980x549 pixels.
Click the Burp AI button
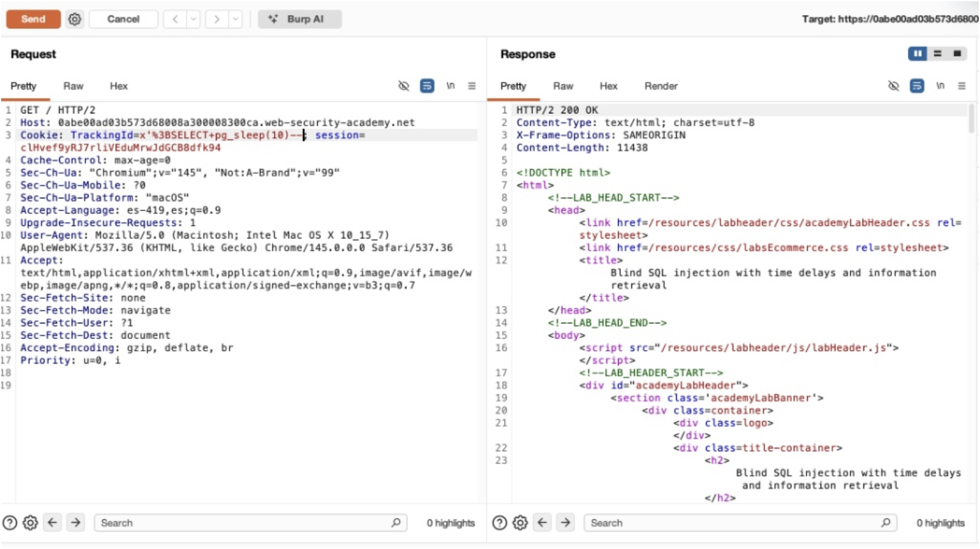pos(300,19)
